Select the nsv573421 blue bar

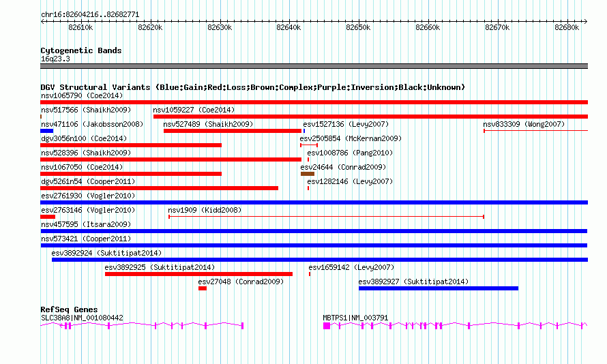point(314,245)
